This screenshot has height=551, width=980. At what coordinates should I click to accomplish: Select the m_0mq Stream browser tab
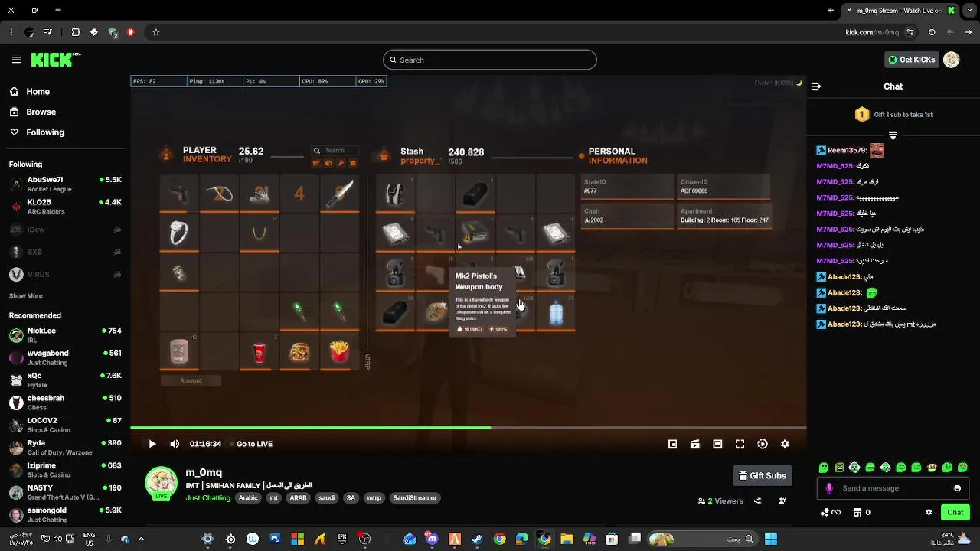point(901,11)
